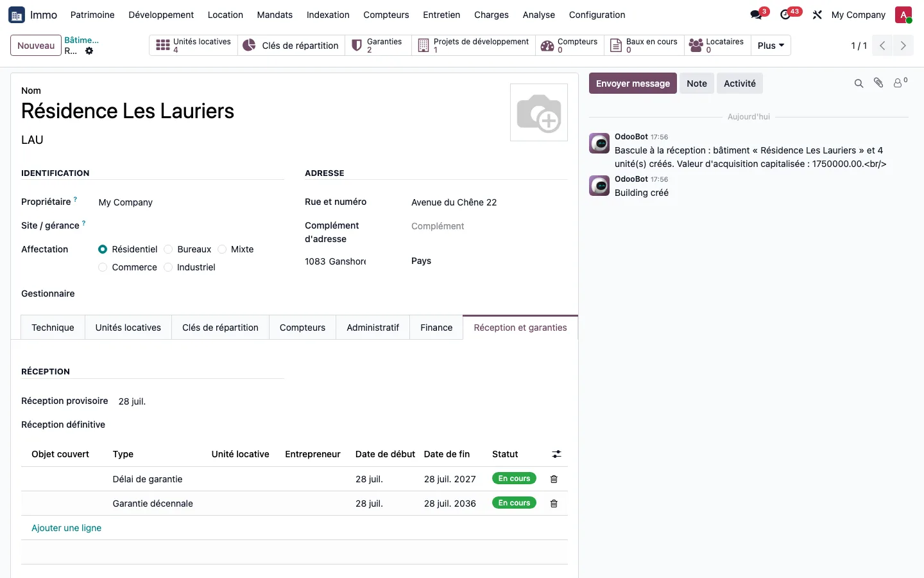The height and width of the screenshot is (578, 924).
Task: Switch to Finance tab
Action: tap(436, 328)
